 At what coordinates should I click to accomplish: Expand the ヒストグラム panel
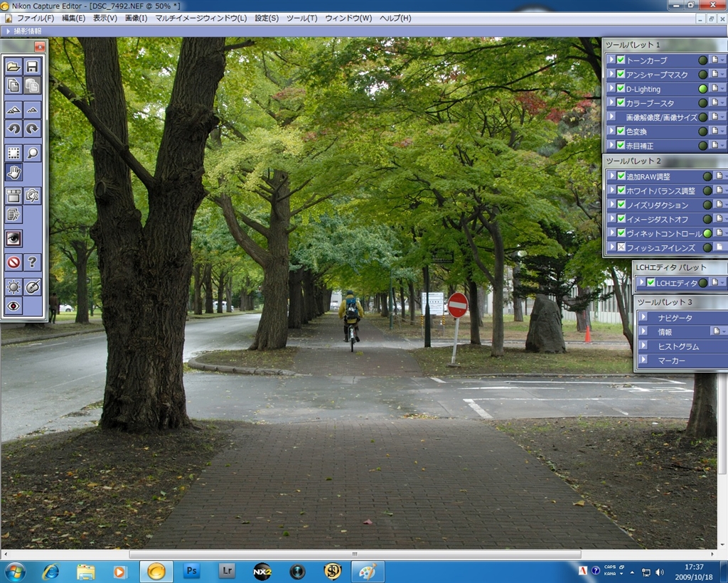click(643, 346)
